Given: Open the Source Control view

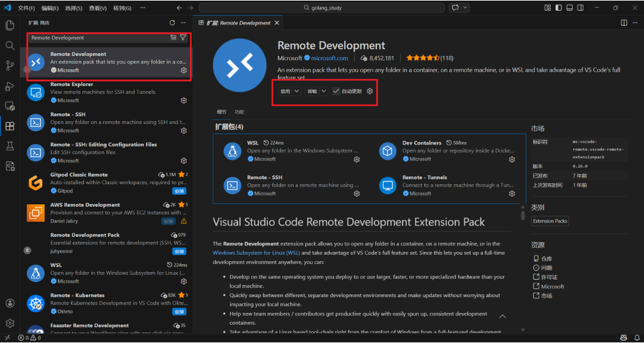Looking at the screenshot, I should [x=10, y=65].
